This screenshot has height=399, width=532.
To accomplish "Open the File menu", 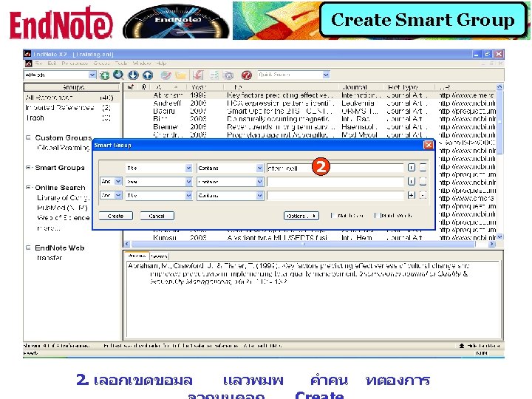I will [38, 64].
